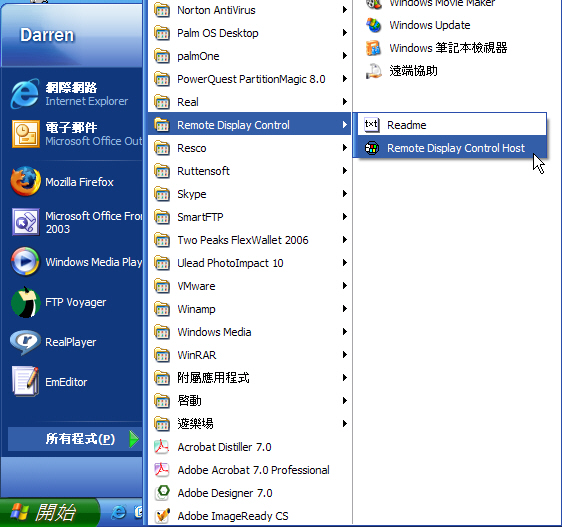Click 所有程式(P) All Programs button
The width and height of the screenshot is (562, 527).
[75, 439]
